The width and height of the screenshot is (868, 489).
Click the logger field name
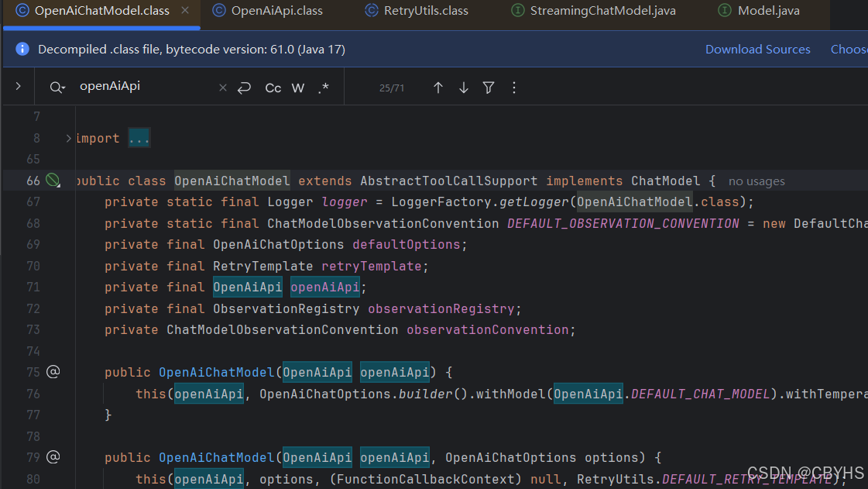click(345, 202)
